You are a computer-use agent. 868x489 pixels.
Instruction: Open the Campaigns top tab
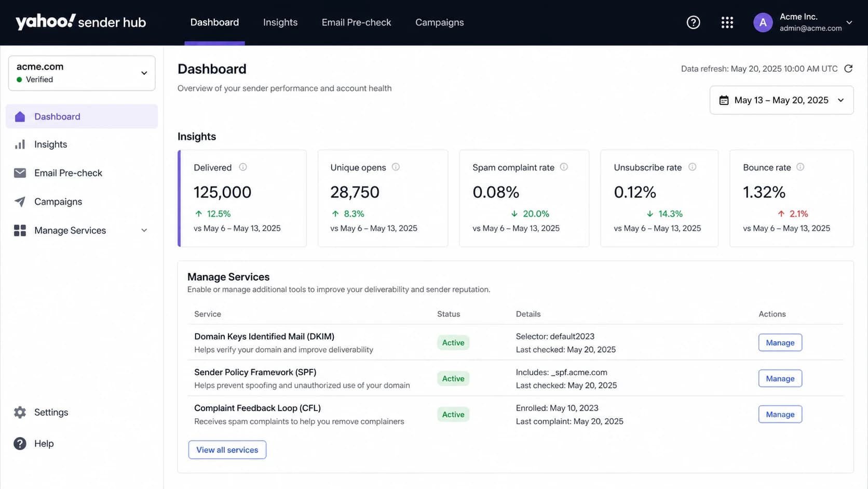coord(439,22)
